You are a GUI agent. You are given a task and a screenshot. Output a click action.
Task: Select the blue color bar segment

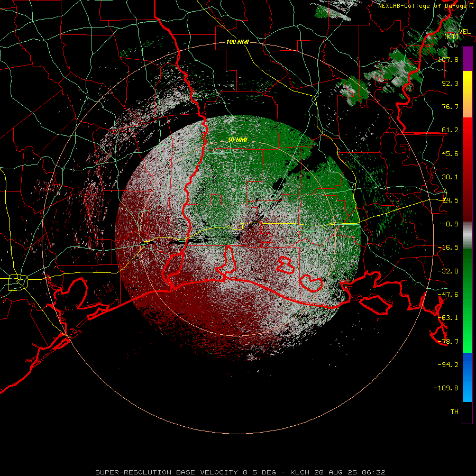pyautogui.click(x=467, y=377)
